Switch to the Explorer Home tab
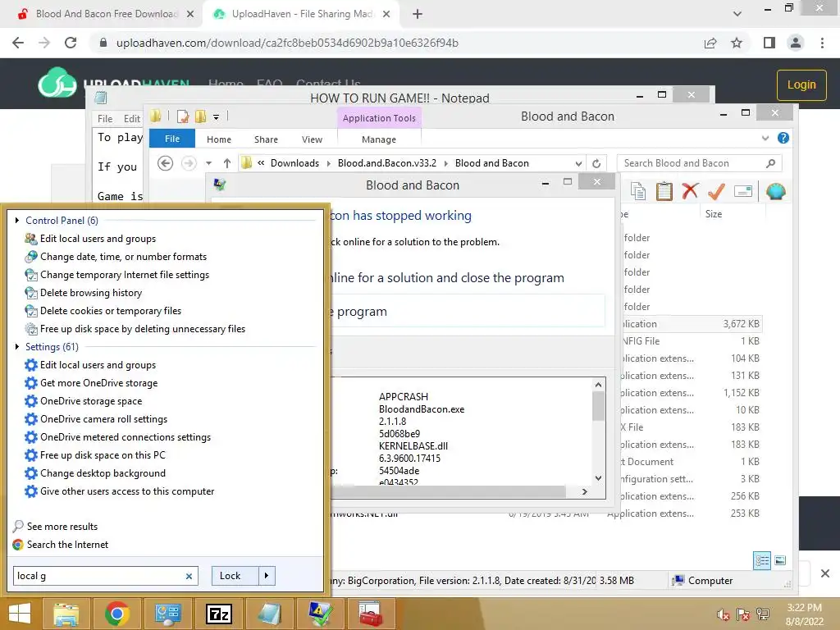 pyautogui.click(x=218, y=139)
